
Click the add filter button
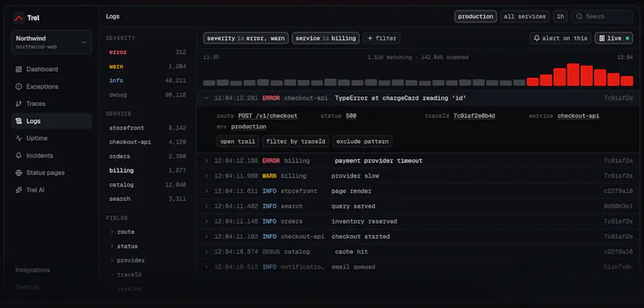click(382, 38)
